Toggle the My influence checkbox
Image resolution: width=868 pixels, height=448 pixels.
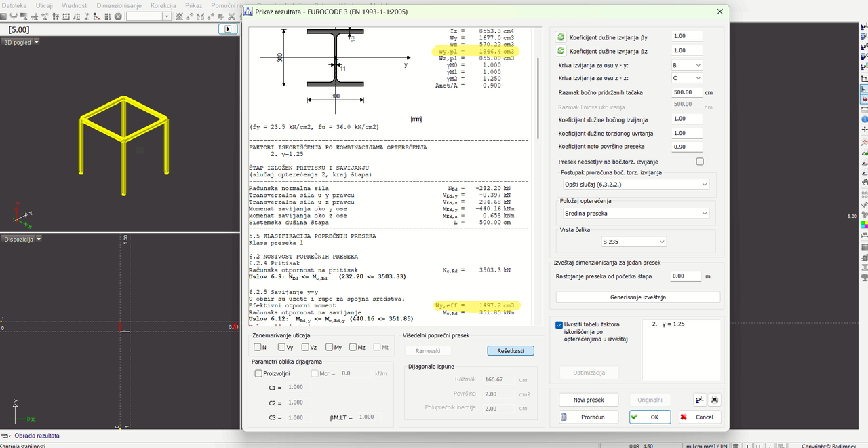329,348
